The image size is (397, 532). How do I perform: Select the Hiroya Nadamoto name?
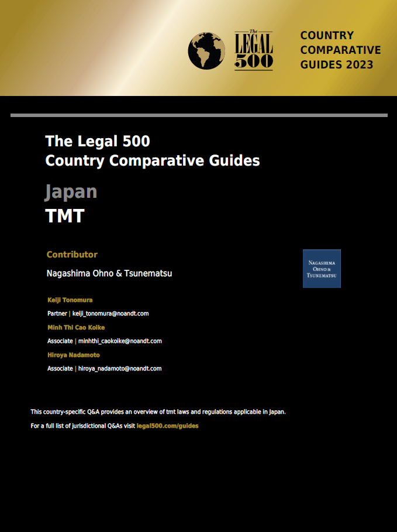73,355
